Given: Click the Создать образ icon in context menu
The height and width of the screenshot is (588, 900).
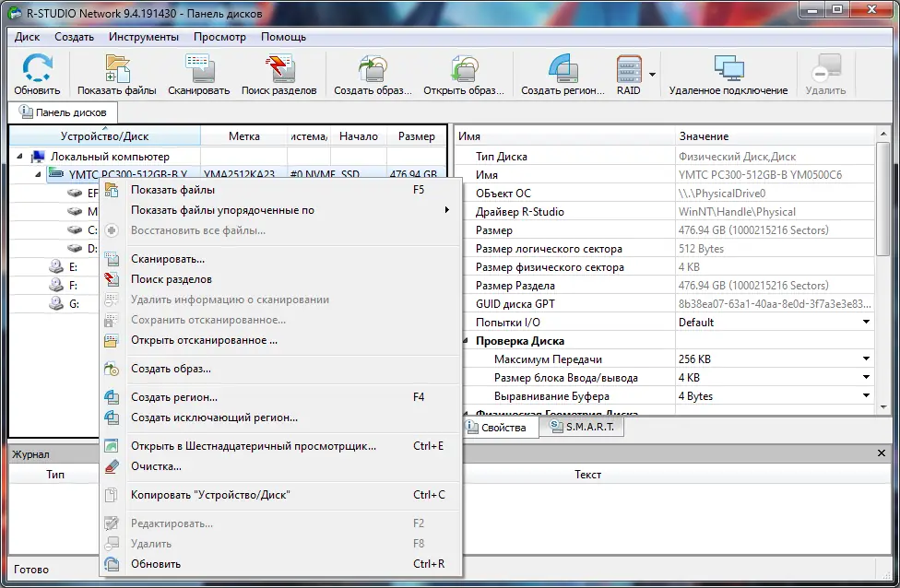Looking at the screenshot, I should pos(112,369).
